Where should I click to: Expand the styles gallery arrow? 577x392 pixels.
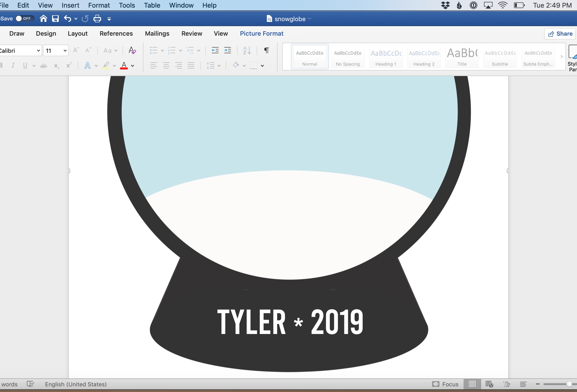[561, 57]
